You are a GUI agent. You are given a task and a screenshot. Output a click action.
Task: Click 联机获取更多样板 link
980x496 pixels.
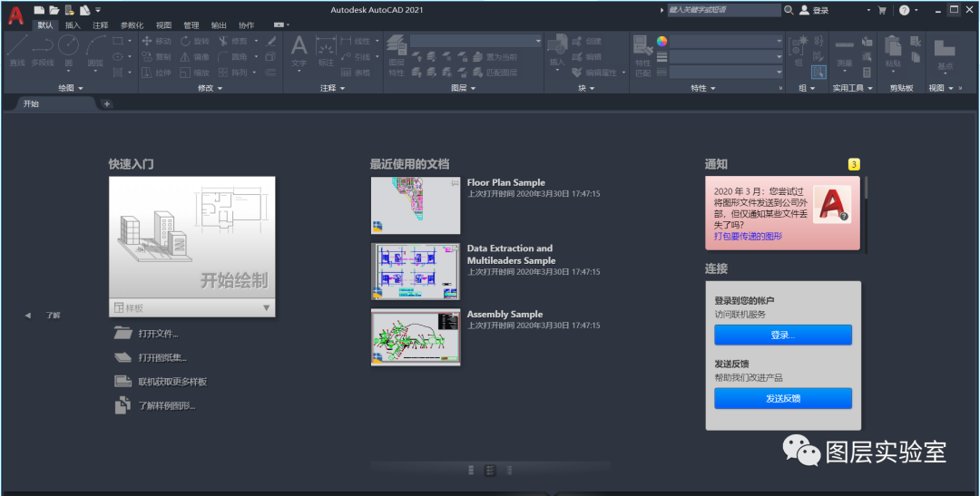(172, 382)
